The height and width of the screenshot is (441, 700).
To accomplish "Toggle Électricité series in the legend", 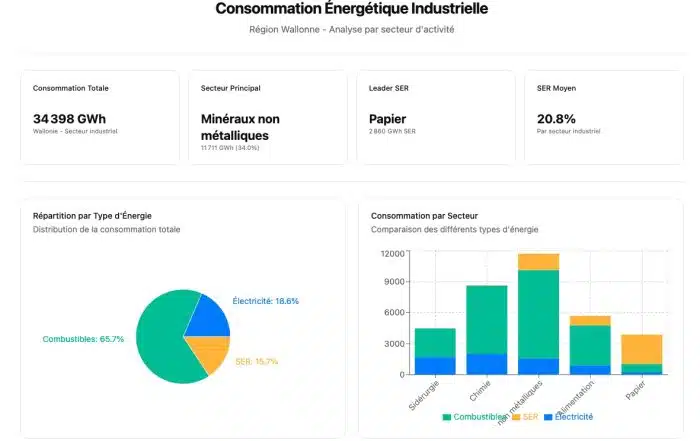I will [568, 416].
